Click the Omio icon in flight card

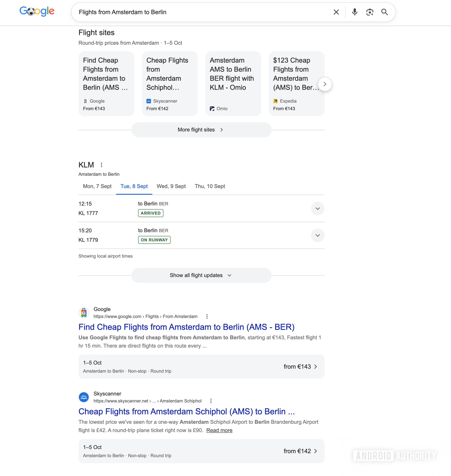[212, 108]
